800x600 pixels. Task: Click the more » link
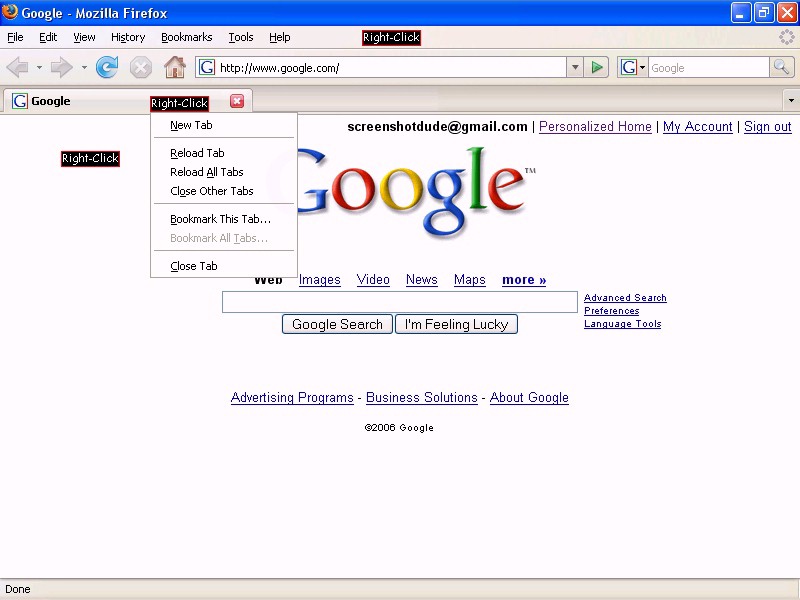click(524, 280)
